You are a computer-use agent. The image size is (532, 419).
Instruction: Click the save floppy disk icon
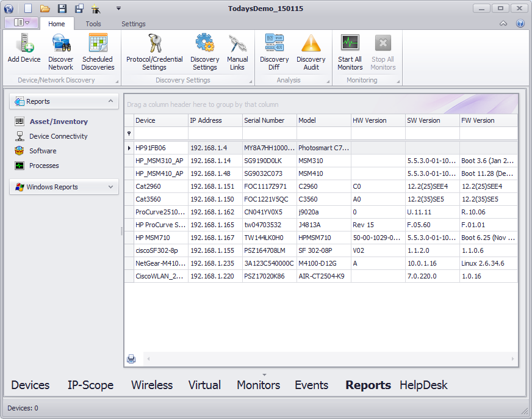pos(62,9)
